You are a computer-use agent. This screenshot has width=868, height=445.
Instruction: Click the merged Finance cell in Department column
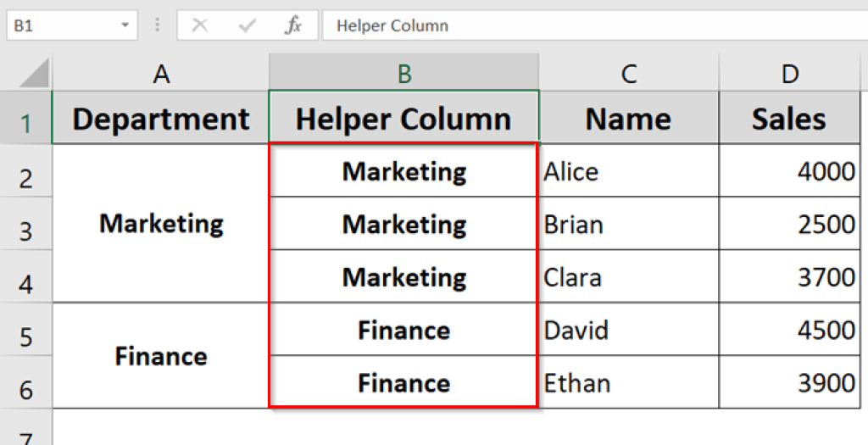click(161, 356)
